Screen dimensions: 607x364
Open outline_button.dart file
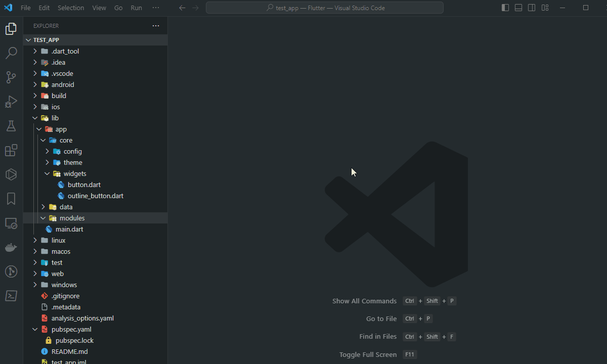(96, 196)
